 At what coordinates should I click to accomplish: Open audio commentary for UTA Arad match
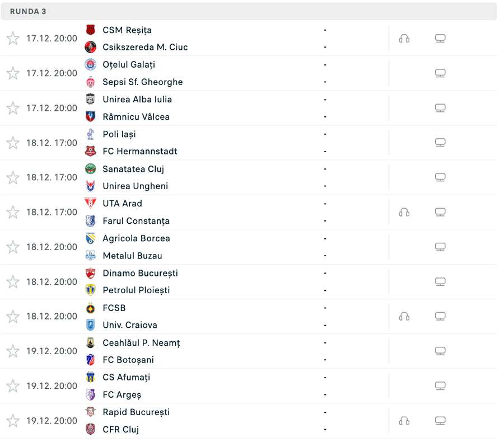coord(404,212)
